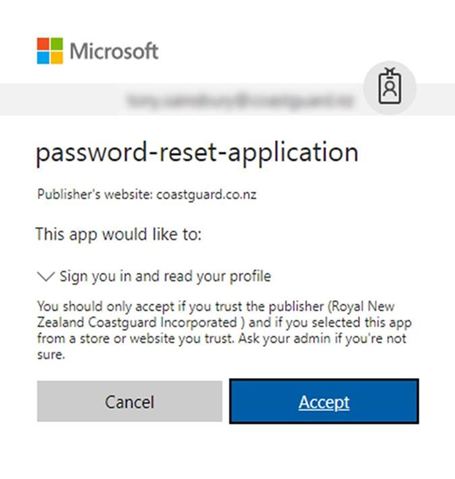Click the ID badge account icon
455x479 pixels.
390,88
